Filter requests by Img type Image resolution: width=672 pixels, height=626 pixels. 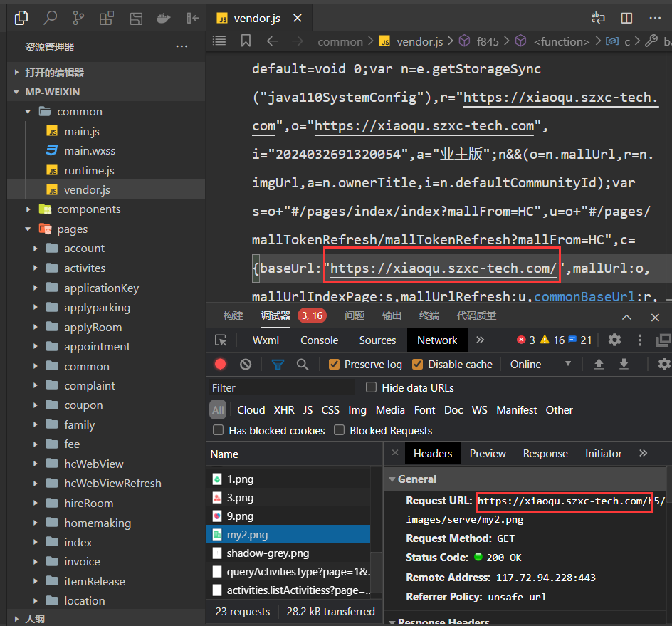(357, 410)
